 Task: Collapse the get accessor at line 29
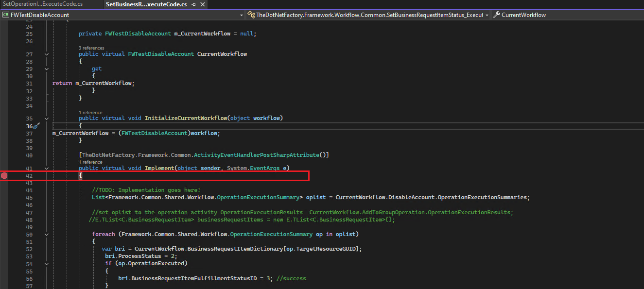[47, 69]
